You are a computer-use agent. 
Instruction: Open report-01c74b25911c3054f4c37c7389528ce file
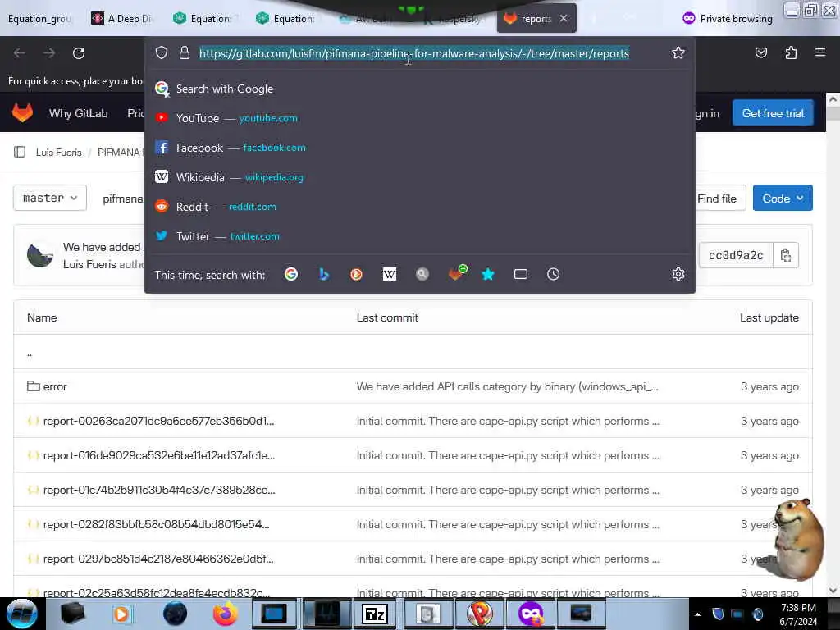[x=159, y=490]
